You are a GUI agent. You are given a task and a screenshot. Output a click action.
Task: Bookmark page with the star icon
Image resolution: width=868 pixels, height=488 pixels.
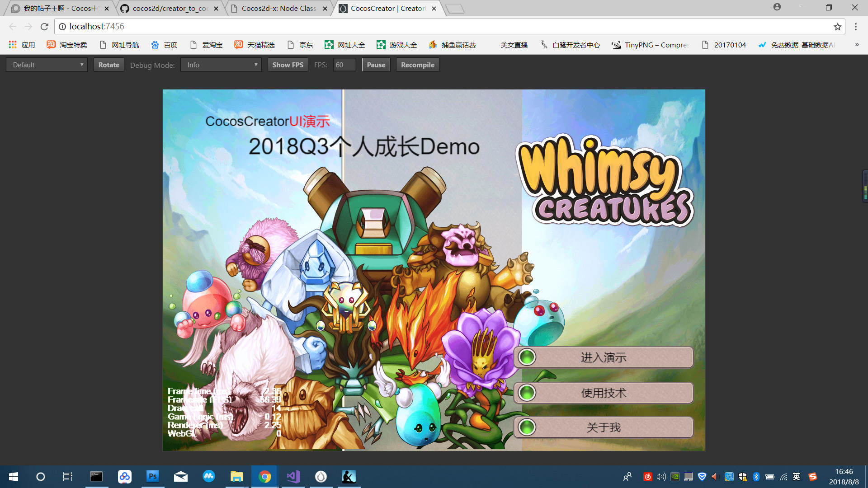pos(837,27)
